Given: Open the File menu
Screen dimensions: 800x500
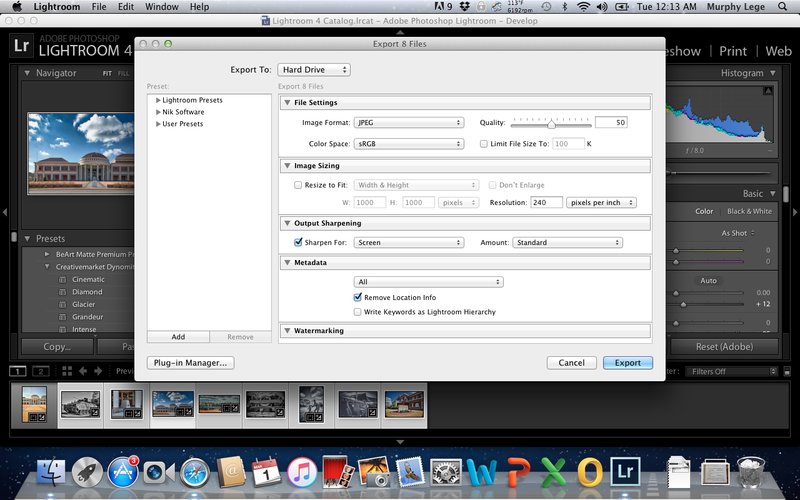Looking at the screenshot, I should click(99, 7).
